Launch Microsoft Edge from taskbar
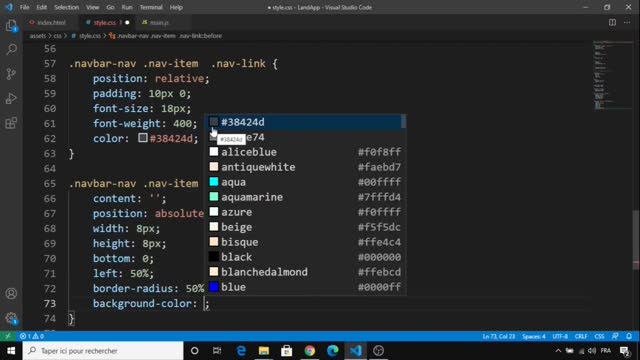 [333, 351]
